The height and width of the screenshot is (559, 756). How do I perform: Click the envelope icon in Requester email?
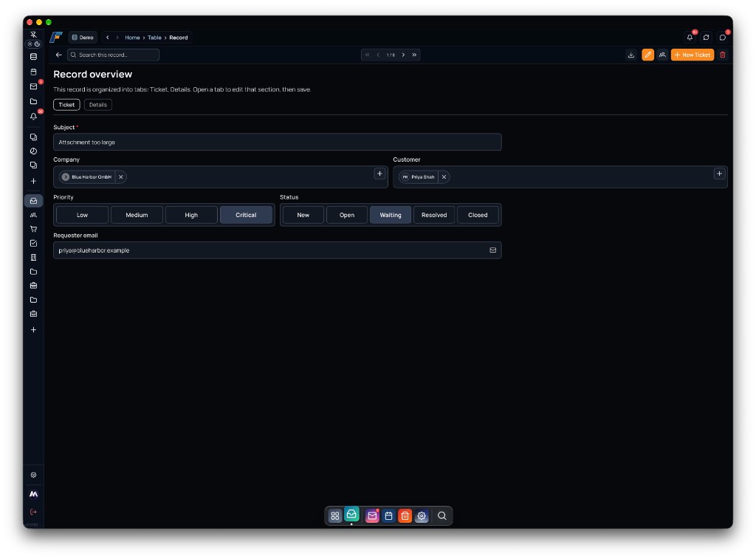pyautogui.click(x=492, y=250)
